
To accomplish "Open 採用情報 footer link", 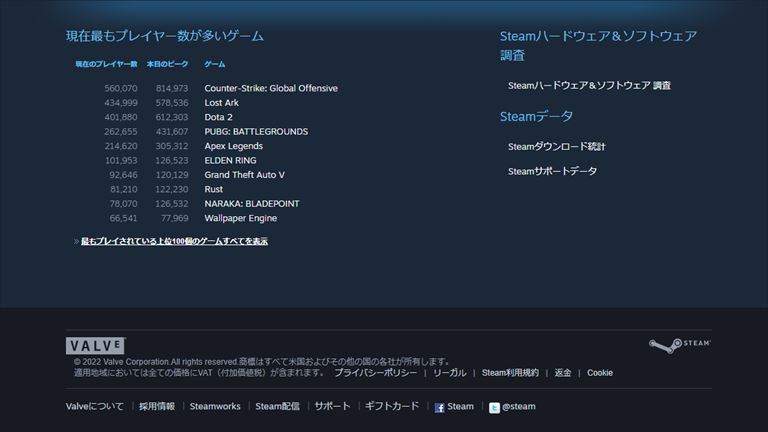I will click(x=157, y=407).
